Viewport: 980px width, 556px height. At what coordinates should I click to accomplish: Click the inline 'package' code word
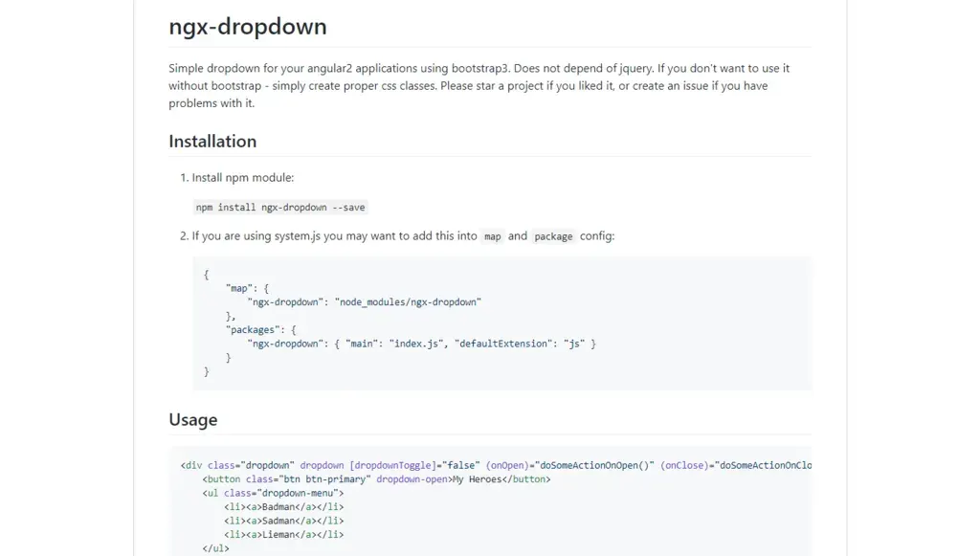click(x=553, y=236)
